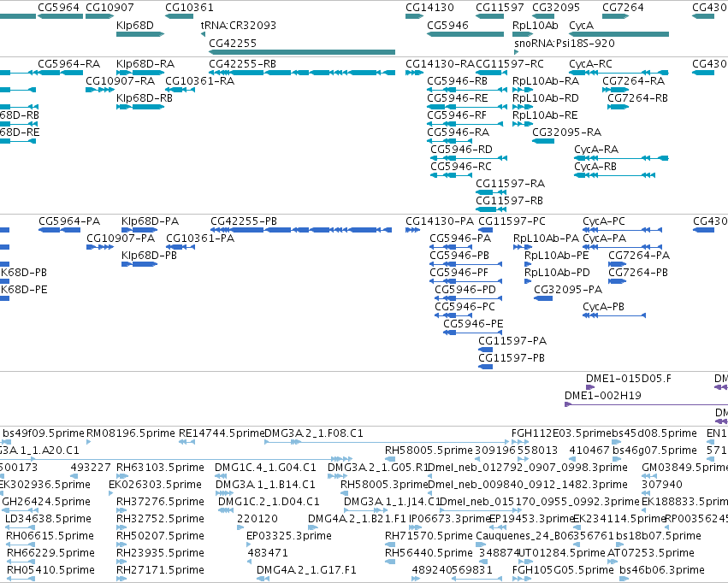Click the tRNA:CR32093 feature label
Viewport: 728px width, 583px height.
238,25
